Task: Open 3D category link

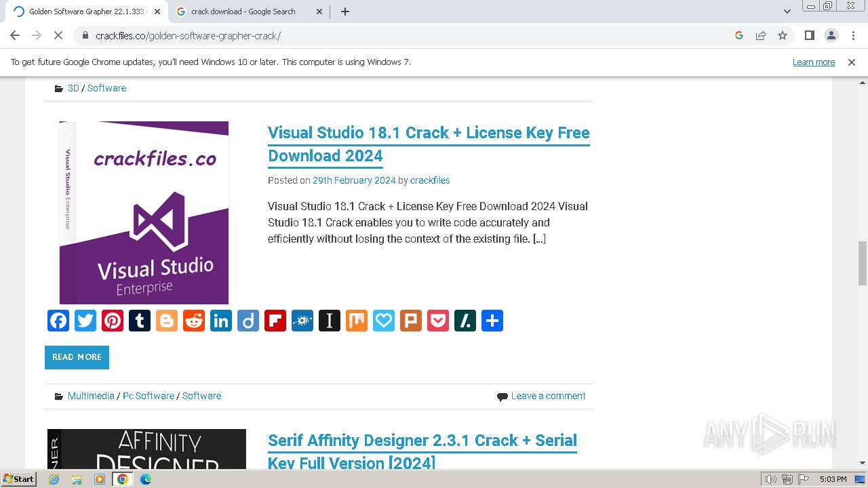Action: (73, 88)
